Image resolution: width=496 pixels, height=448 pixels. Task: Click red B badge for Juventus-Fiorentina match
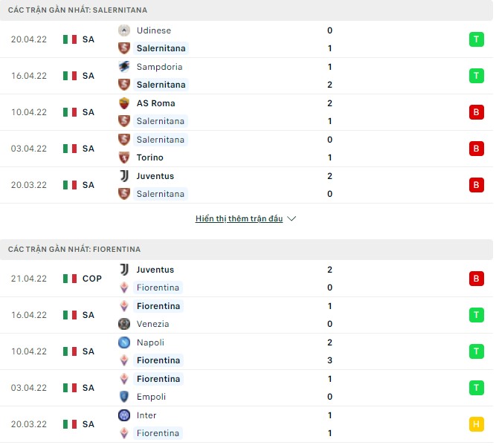pyautogui.click(x=476, y=279)
